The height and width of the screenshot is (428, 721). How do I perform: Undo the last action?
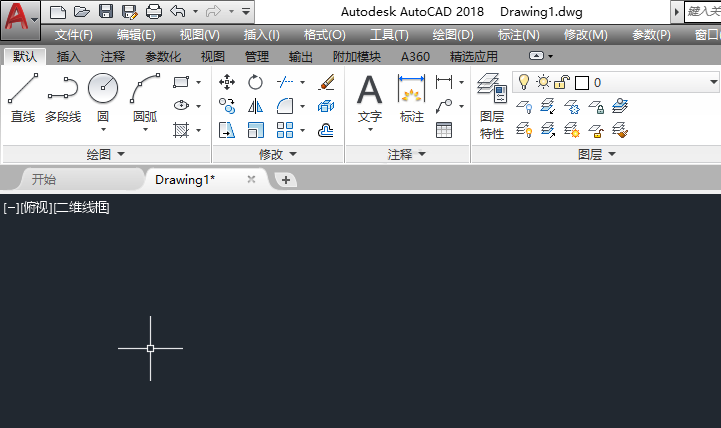tap(177, 11)
